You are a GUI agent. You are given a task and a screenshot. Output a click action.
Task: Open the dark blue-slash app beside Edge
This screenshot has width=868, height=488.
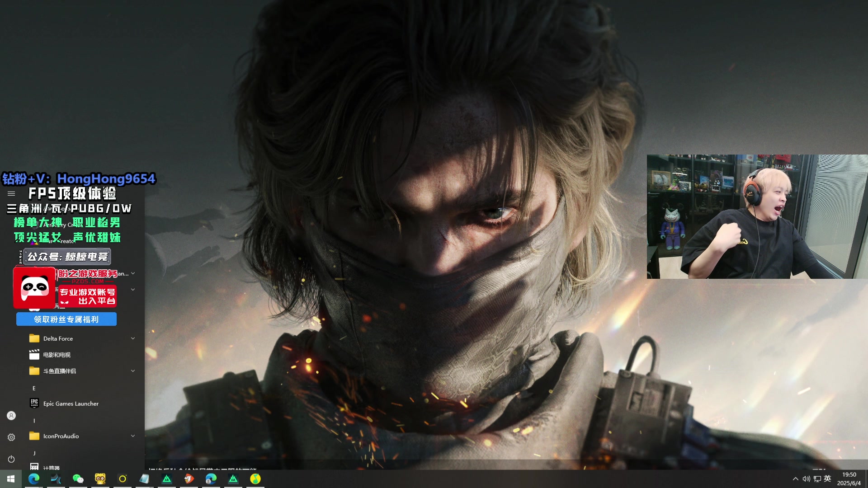pos(56,479)
